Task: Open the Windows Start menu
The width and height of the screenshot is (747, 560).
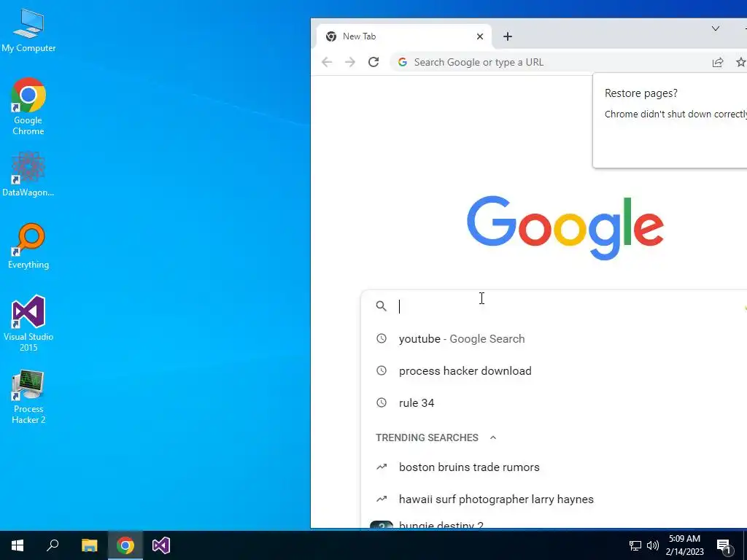Action: click(18, 545)
